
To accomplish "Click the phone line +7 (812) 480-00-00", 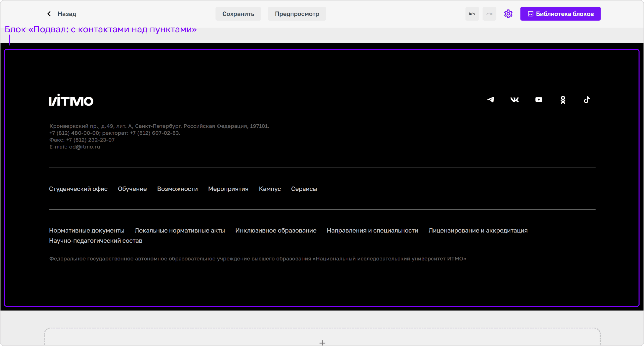I will click(x=115, y=133).
